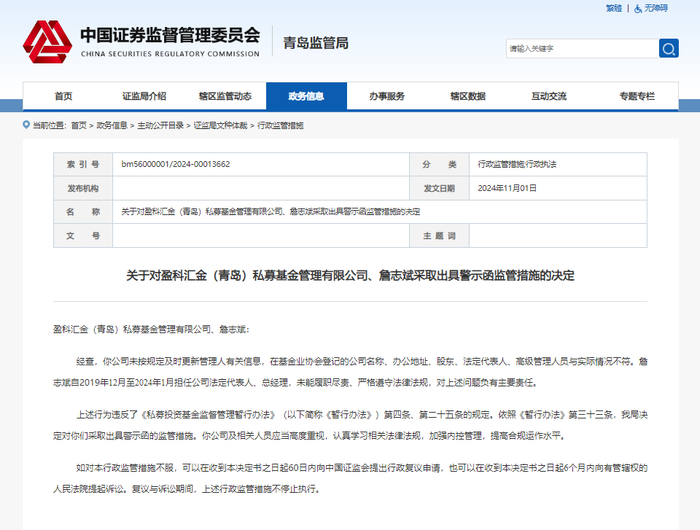
Task: Click the 青岛监管局 header title
Action: coord(315,43)
